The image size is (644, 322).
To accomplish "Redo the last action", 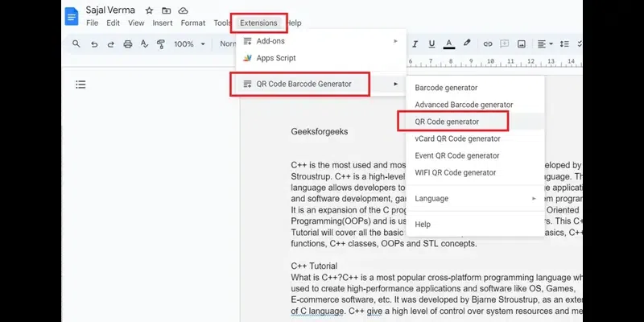I will (x=110, y=43).
